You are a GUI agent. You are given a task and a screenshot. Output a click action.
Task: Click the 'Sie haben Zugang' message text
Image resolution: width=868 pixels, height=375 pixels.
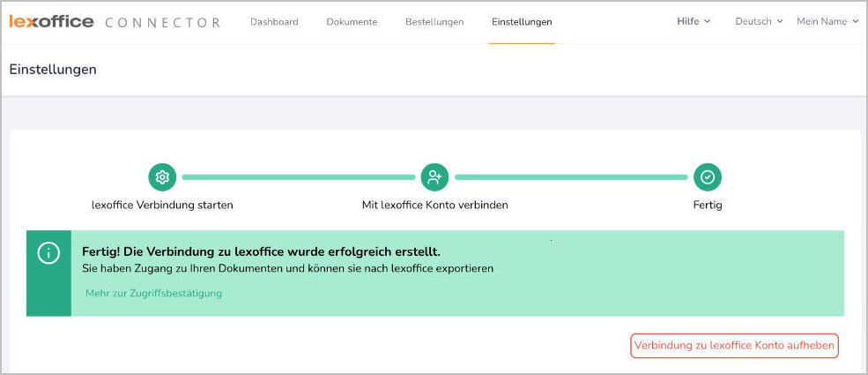pos(287,268)
